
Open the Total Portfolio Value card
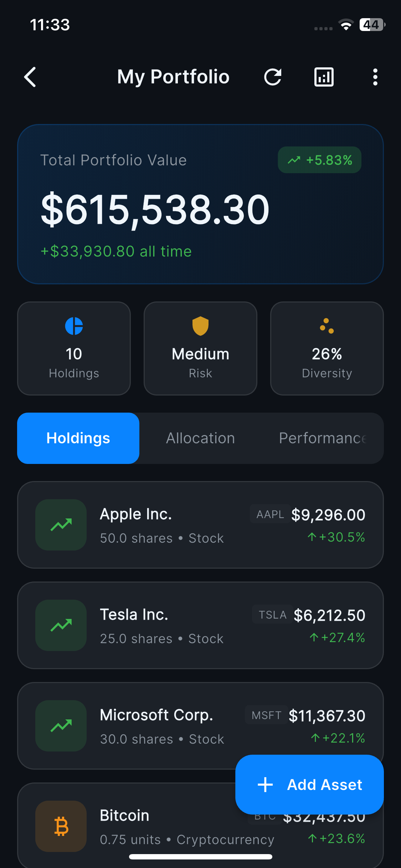[x=200, y=204]
